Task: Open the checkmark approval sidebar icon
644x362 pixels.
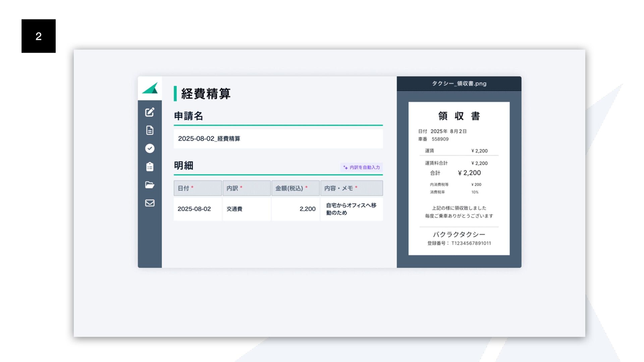Action: pyautogui.click(x=150, y=148)
